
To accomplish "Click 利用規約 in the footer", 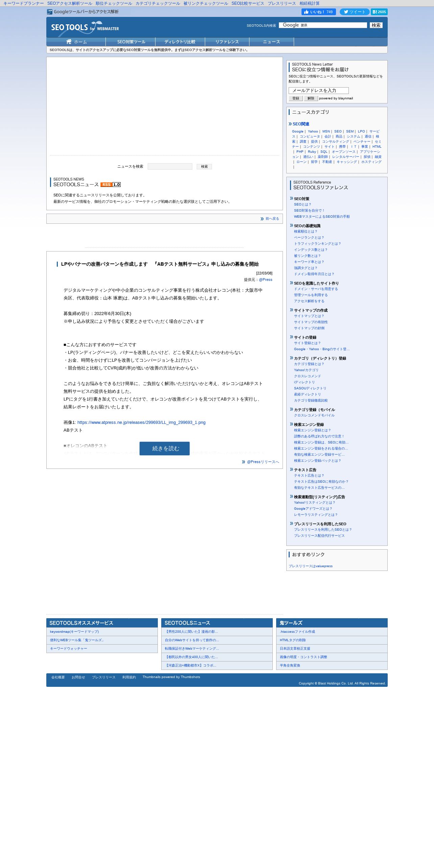I will (129, 677).
